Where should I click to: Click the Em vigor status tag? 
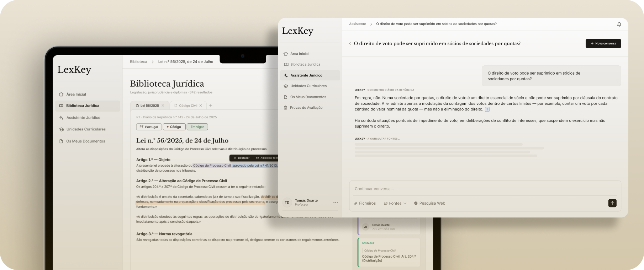(x=197, y=127)
